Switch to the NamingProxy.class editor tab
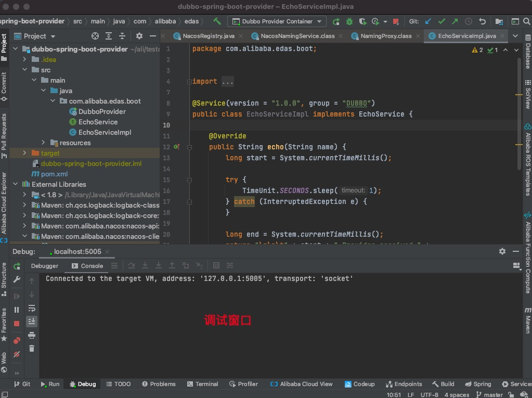The height and width of the screenshot is (398, 532). (x=386, y=36)
